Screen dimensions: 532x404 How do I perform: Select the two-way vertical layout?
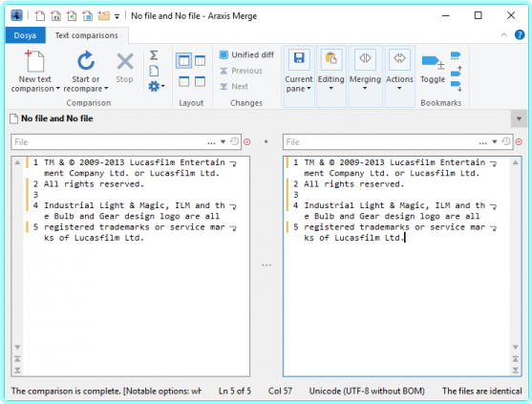click(x=183, y=61)
